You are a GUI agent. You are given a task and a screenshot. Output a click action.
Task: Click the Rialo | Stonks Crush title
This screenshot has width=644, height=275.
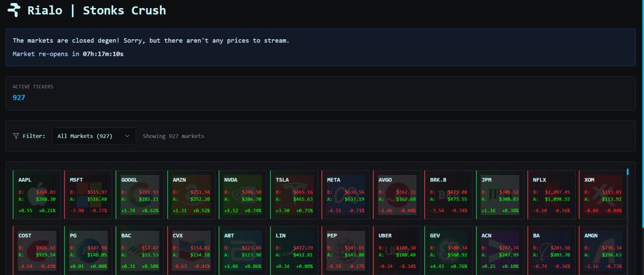tap(97, 10)
